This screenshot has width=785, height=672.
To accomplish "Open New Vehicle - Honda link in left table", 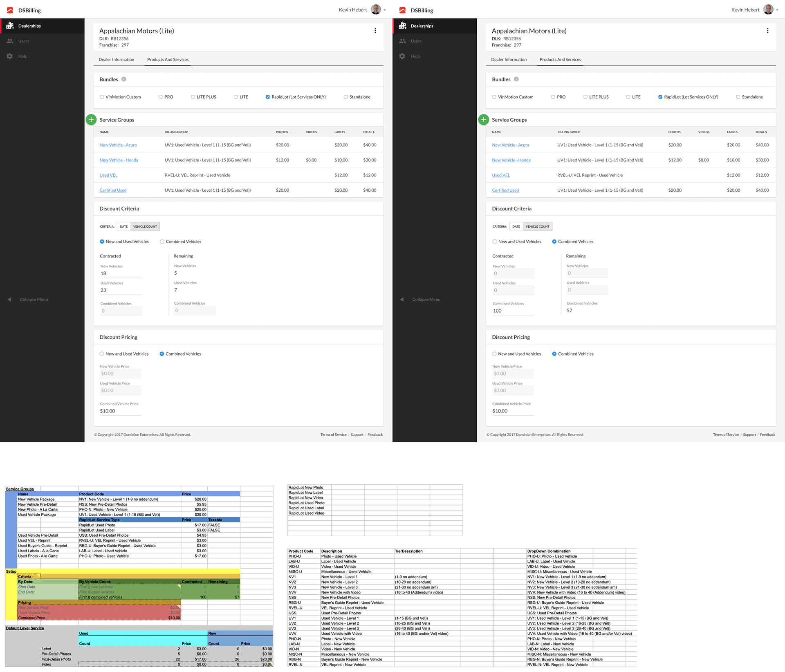I will click(119, 160).
